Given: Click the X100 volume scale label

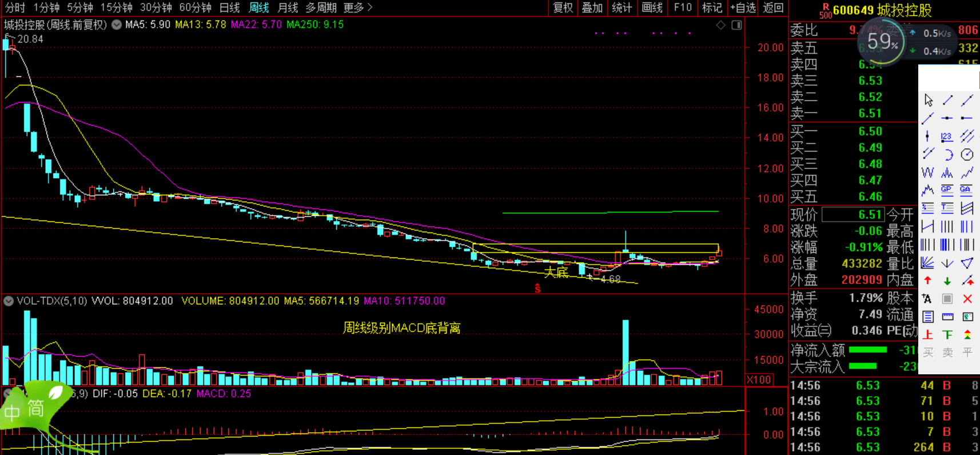Looking at the screenshot, I should pyautogui.click(x=759, y=379).
